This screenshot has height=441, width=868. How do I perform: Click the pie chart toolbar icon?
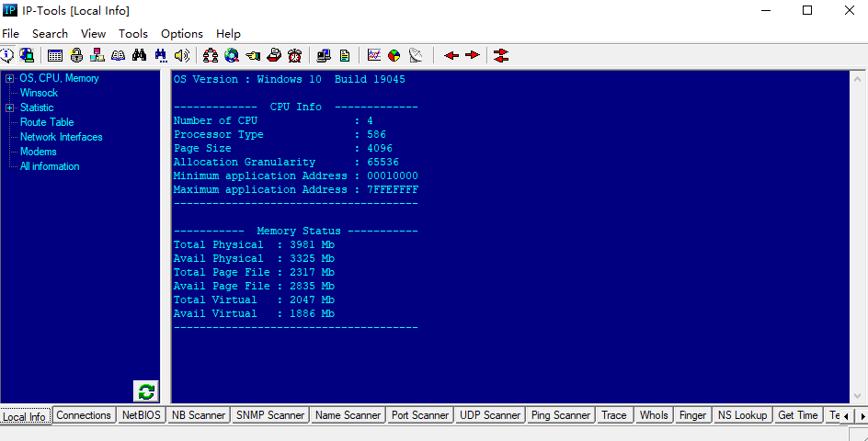(394, 55)
